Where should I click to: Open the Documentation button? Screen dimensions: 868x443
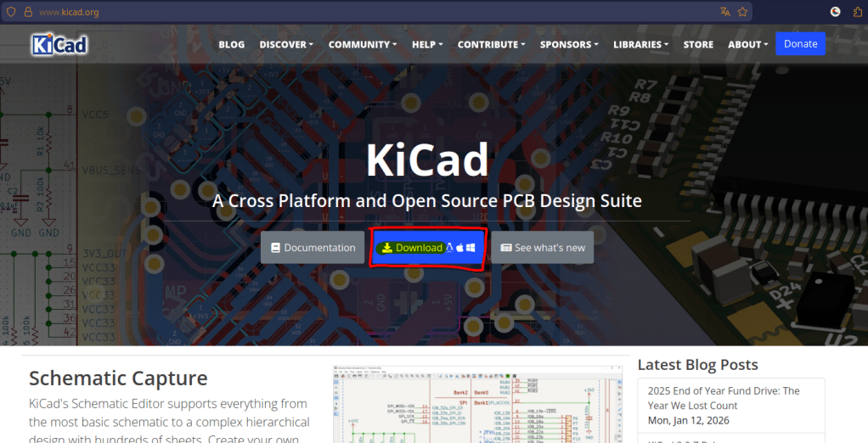(x=313, y=248)
